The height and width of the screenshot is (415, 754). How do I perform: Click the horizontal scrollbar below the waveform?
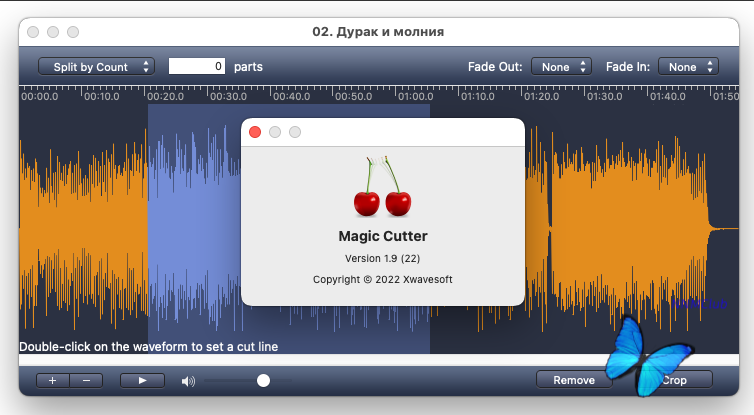(379, 360)
